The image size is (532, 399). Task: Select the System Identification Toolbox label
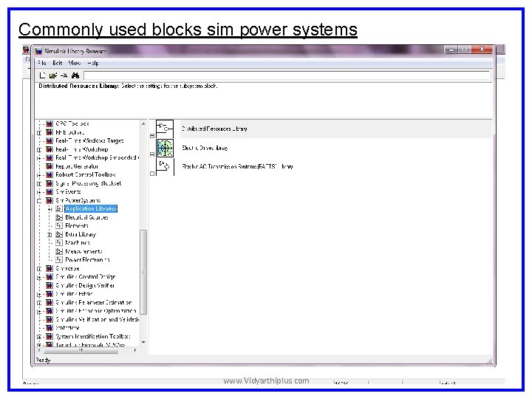93,336
